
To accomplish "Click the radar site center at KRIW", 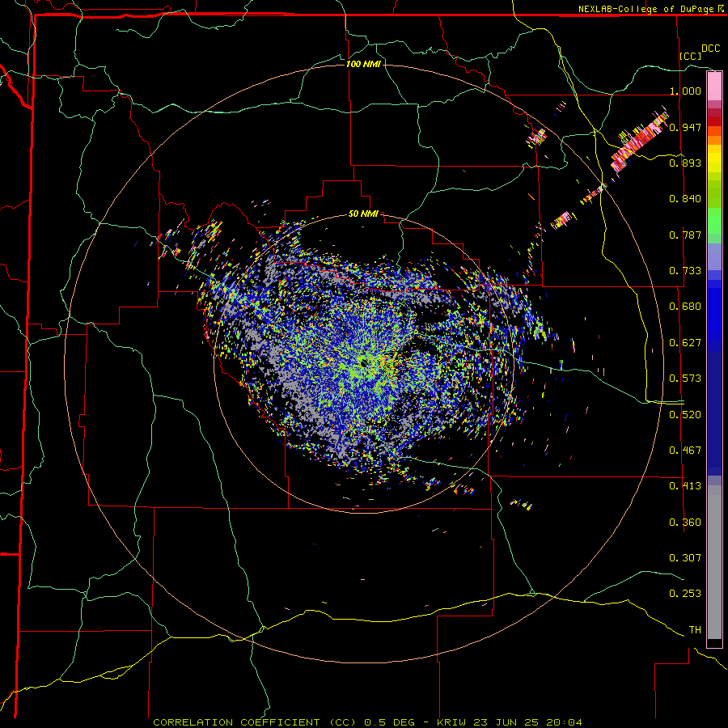I will tap(363, 362).
